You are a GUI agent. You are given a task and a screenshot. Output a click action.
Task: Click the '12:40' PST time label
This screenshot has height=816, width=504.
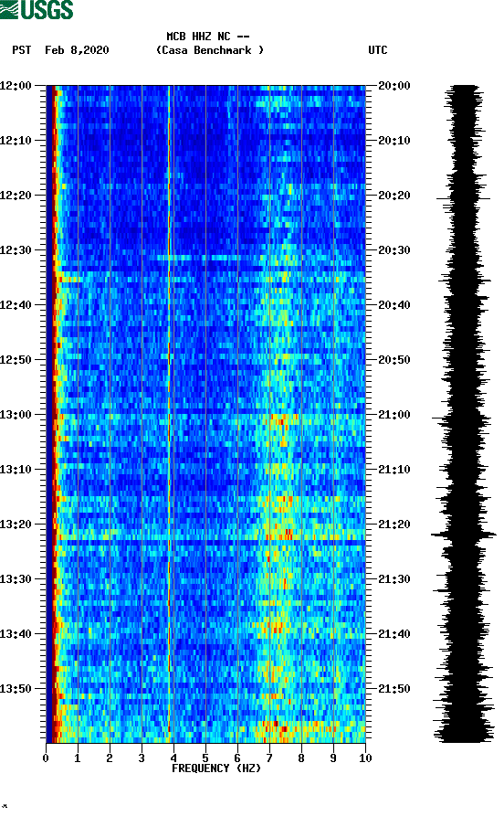point(16,305)
